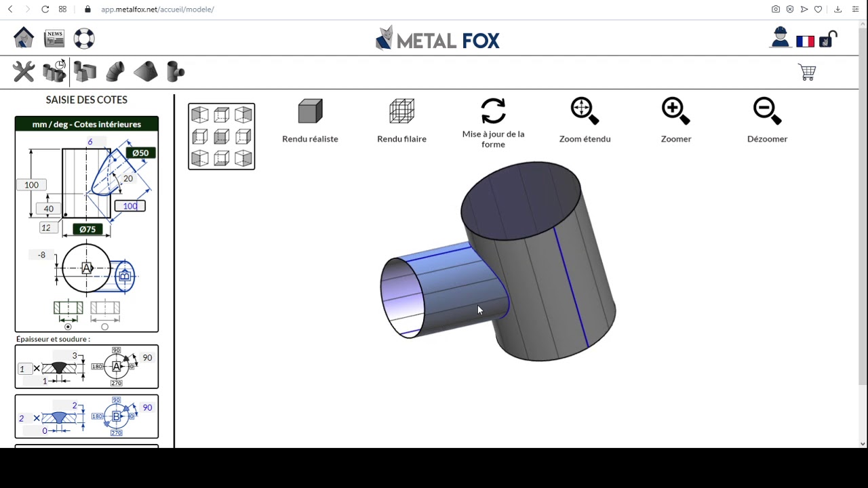
Task: Open the browser menu icon
Action: [856, 9]
